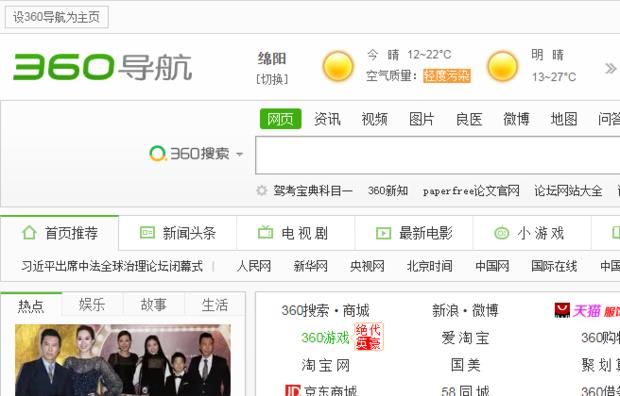The width and height of the screenshot is (620, 396).
Task: Click the gamepad icon on 小游戏 tab
Action: click(502, 233)
